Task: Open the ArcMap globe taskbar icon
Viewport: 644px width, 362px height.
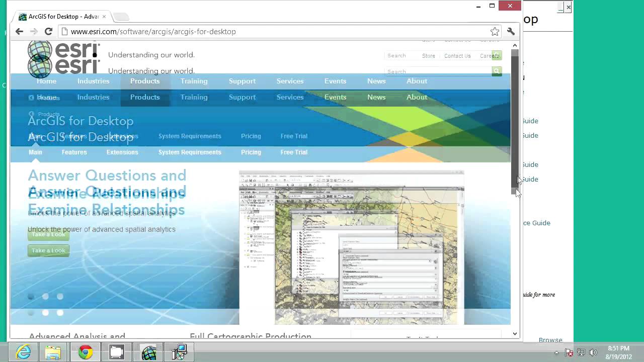Action: 148,352
